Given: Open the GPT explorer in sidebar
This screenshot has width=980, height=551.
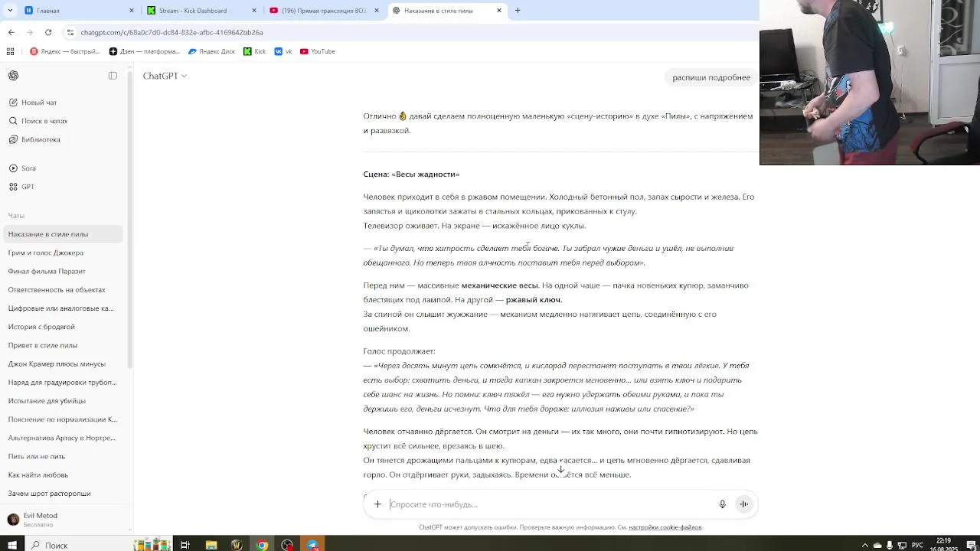Looking at the screenshot, I should tap(63, 187).
